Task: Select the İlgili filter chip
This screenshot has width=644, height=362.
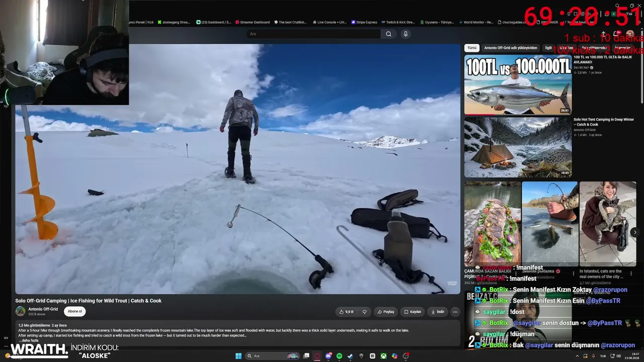Action: pyautogui.click(x=548, y=48)
